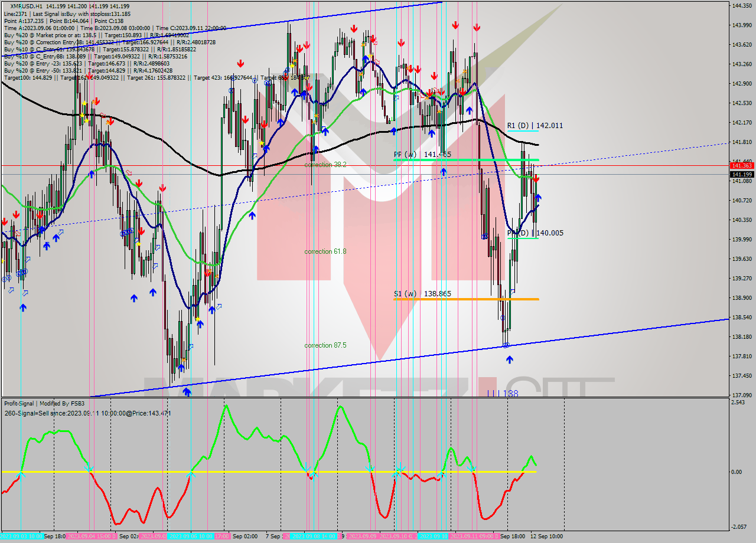Click the '7 Sep' time axis label
This screenshot has height=543, width=756.
point(273,537)
